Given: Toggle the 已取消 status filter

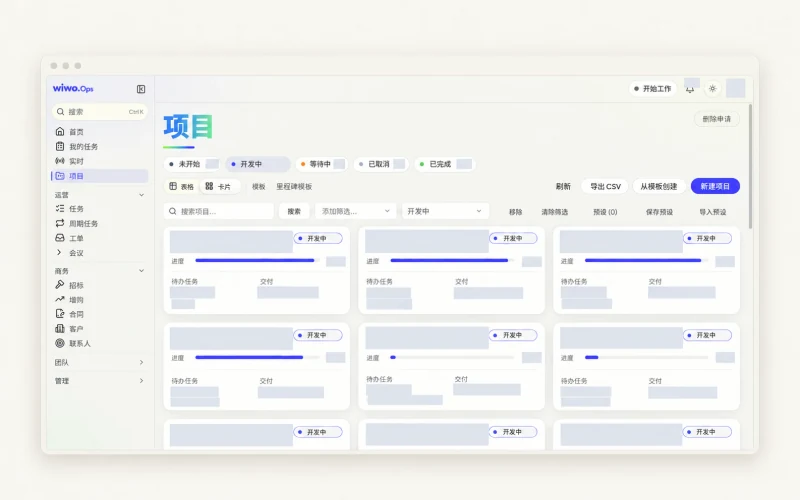Looking at the screenshot, I should [x=381, y=164].
